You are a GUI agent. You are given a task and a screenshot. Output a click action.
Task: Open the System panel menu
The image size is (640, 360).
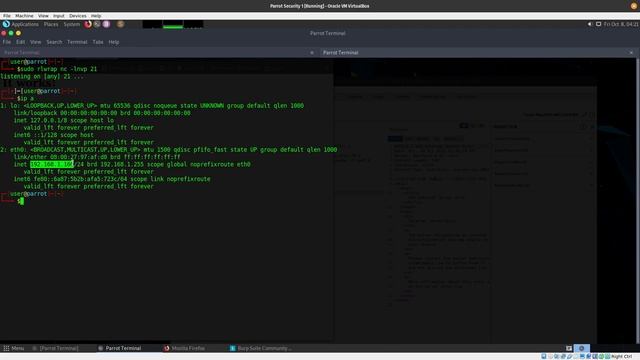[x=71, y=24]
